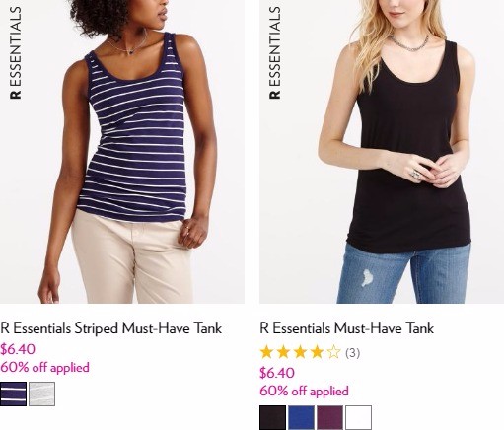Open R Essentials Striped Must-Have Tank title

(x=111, y=328)
